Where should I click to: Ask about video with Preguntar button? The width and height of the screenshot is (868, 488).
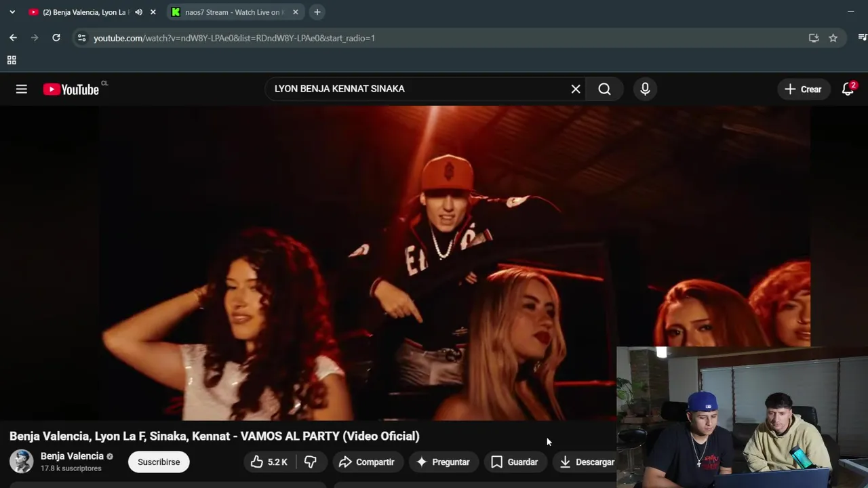[x=443, y=462]
